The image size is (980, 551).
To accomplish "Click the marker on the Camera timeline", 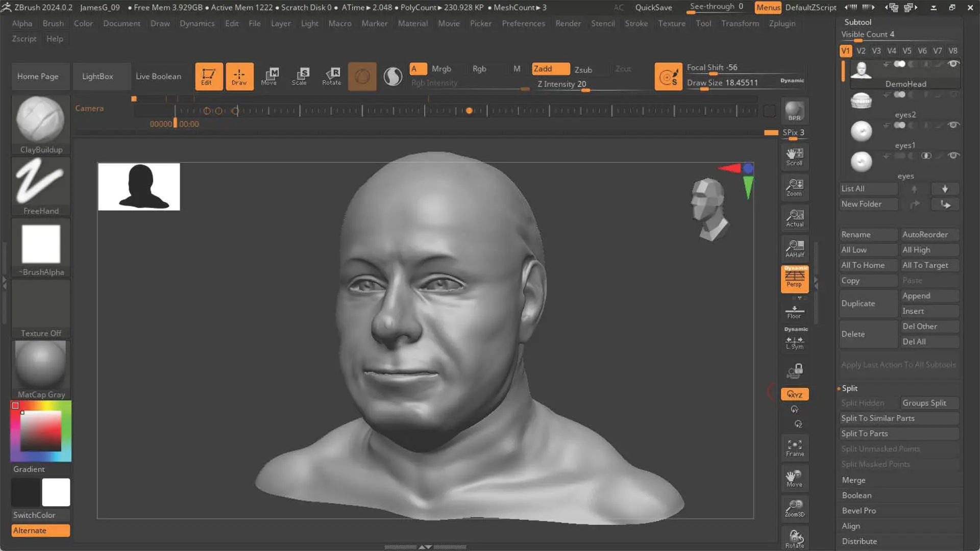I will pos(470,110).
